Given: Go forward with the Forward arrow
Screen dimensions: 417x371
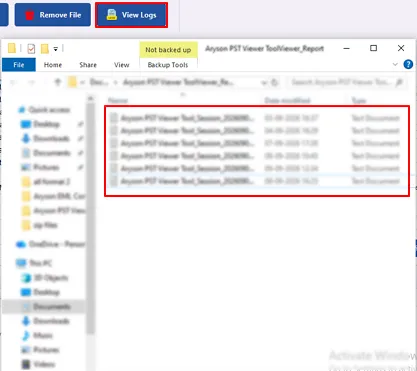Looking at the screenshot, I should pos(31,82).
